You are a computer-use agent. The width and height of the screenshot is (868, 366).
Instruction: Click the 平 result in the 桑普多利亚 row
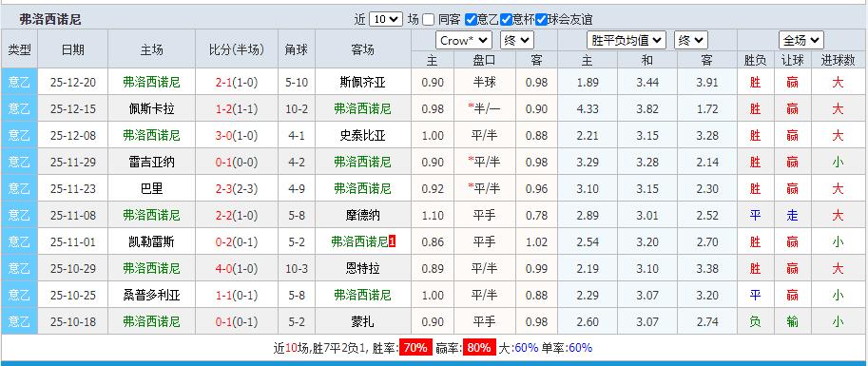pos(755,295)
